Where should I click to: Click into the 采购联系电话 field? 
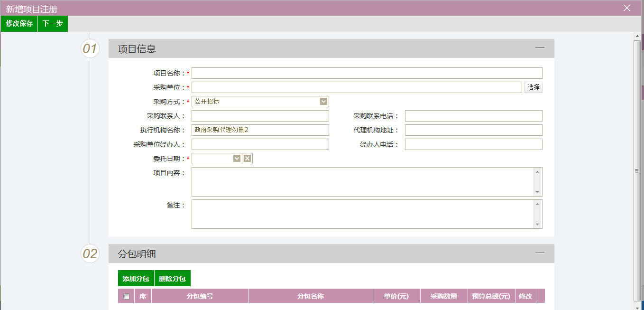(473, 116)
